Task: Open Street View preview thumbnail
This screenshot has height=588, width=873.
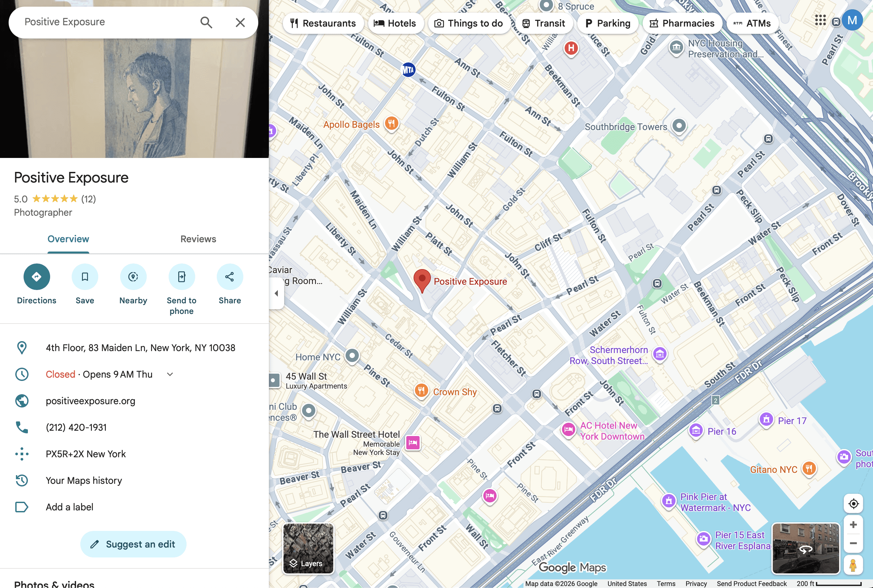Action: (x=805, y=548)
